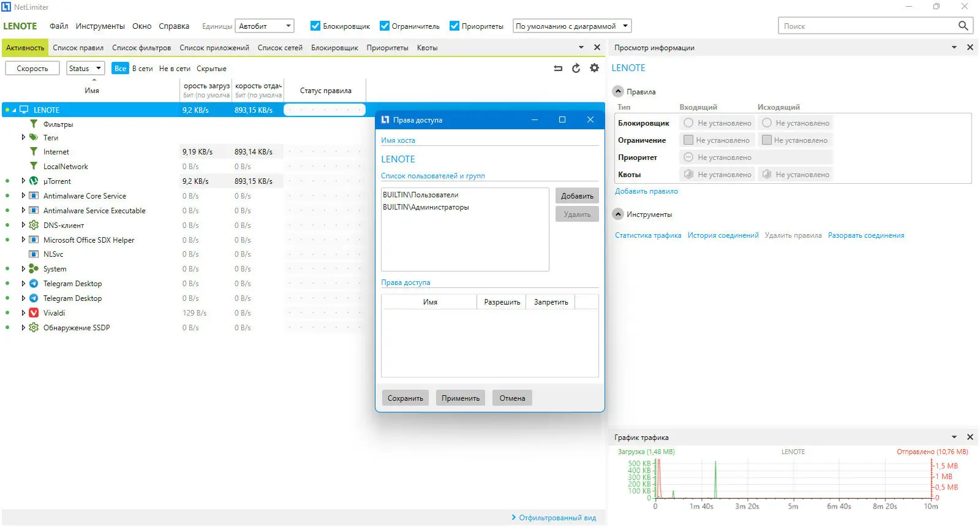The image size is (980, 527).
Task: Open the По умолчанию с диаграммой dropdown
Action: (x=572, y=26)
